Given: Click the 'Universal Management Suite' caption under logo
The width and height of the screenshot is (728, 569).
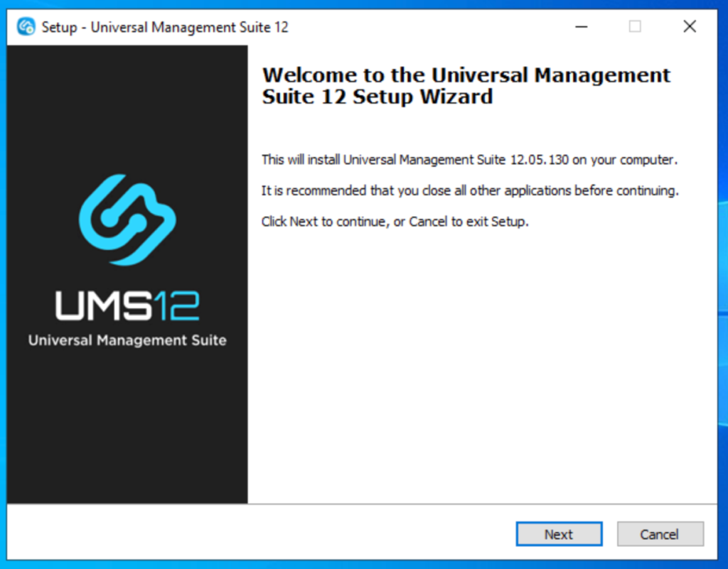Looking at the screenshot, I should click(x=127, y=340).
